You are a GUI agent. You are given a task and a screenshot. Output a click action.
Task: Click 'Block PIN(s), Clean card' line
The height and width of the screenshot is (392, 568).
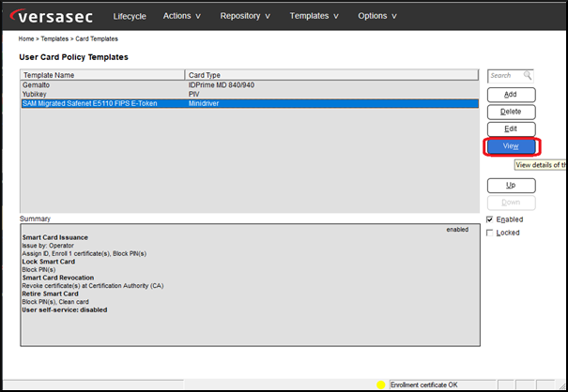(55, 302)
